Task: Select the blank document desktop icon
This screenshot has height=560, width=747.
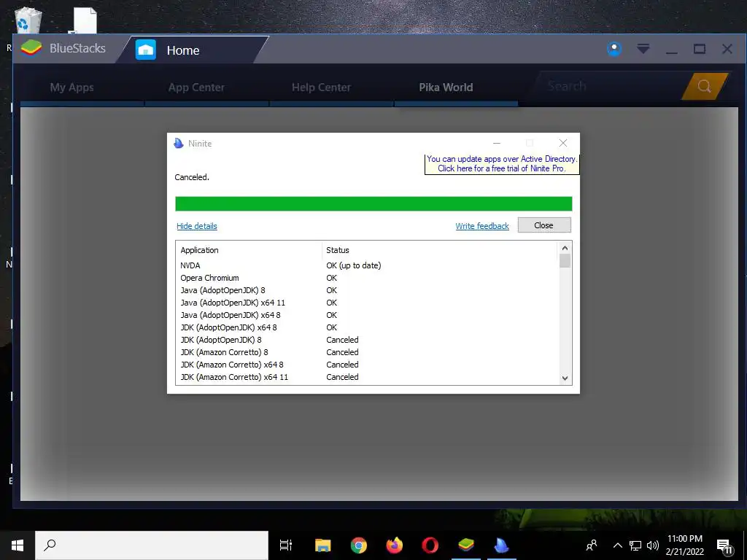Action: point(85,21)
